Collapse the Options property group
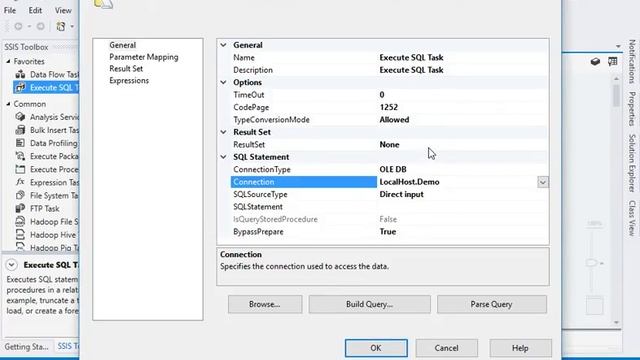The height and width of the screenshot is (360, 640). click(223, 82)
